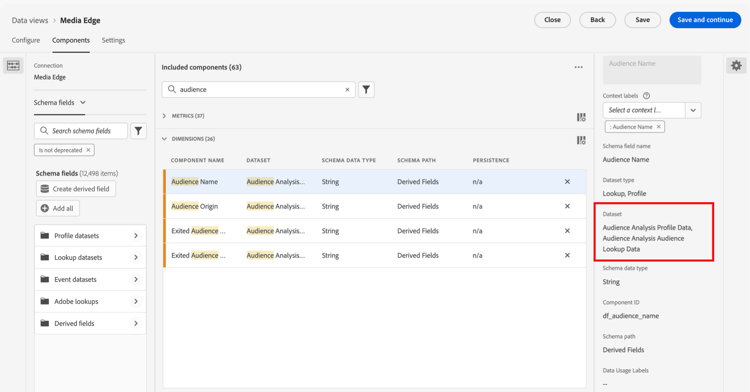The image size is (750, 392).
Task: Click the filter icon next to schema fields search
Action: (138, 131)
